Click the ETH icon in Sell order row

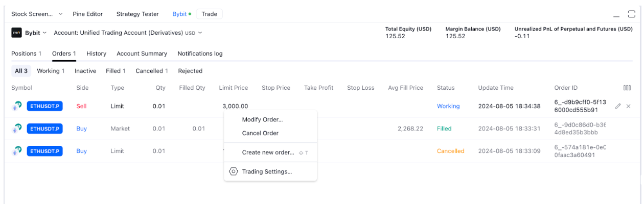pos(17,106)
